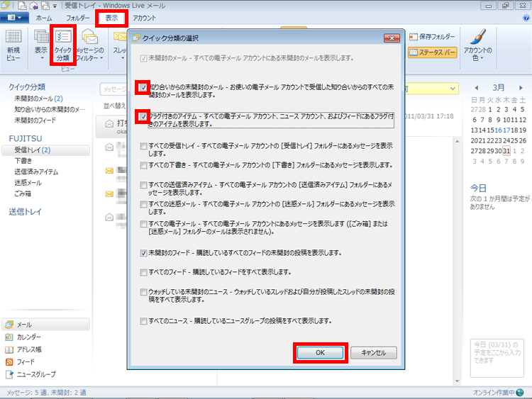
Task: Open カレンダー in navigation pane
Action: coord(23,337)
